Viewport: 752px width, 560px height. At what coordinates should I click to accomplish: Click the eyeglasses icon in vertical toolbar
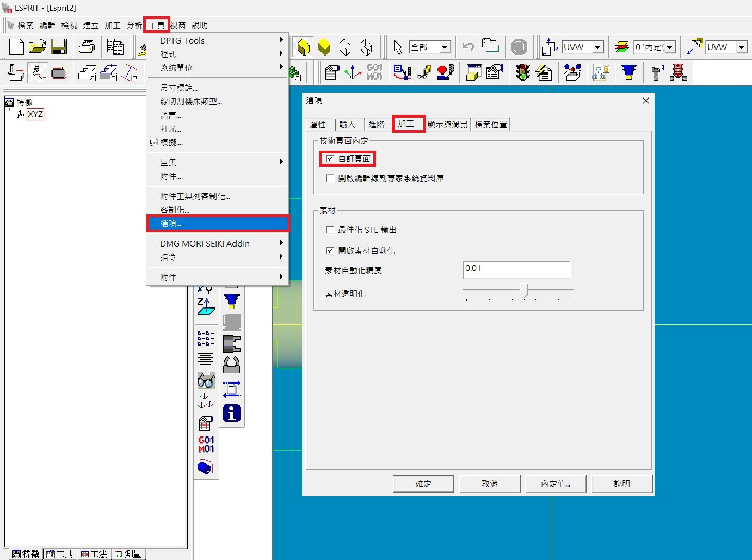click(x=206, y=380)
